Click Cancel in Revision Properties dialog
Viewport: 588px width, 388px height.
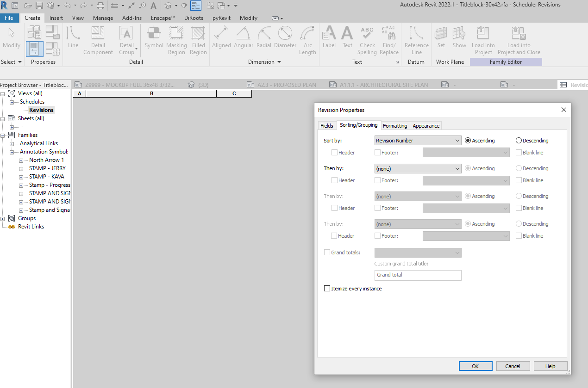click(513, 366)
